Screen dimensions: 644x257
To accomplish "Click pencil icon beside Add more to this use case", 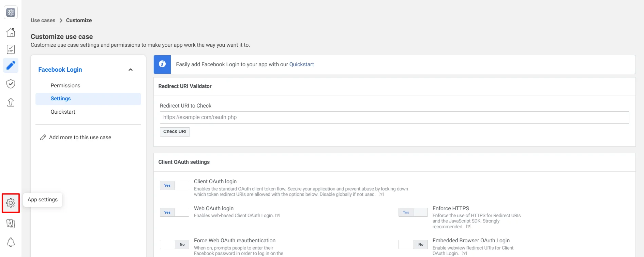I will pos(43,137).
